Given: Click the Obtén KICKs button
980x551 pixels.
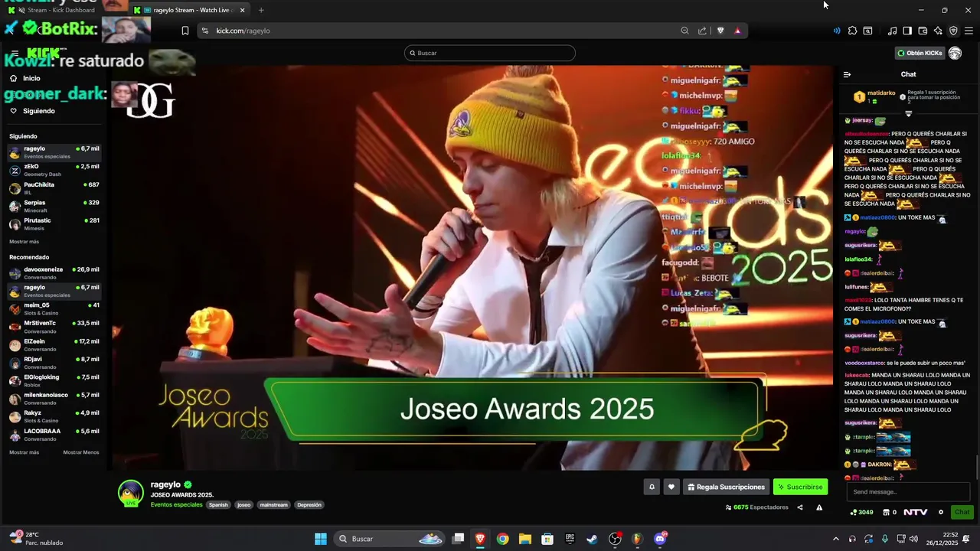Looking at the screenshot, I should 920,53.
